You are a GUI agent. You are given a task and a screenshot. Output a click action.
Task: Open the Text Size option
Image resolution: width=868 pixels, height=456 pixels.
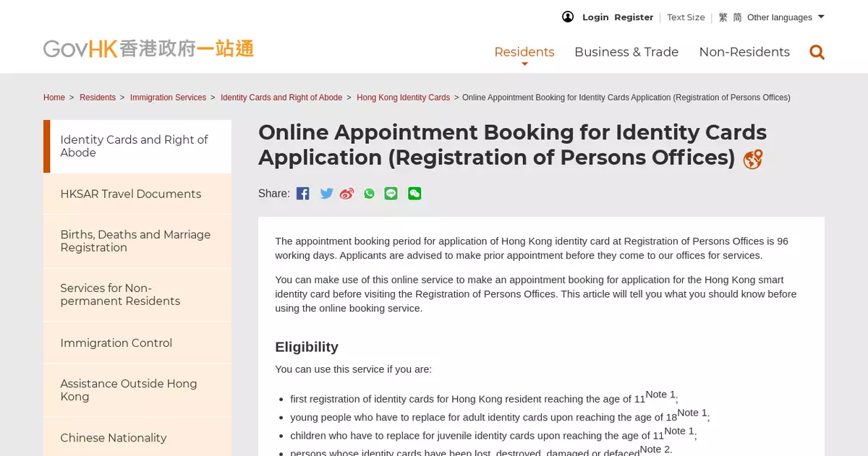(x=686, y=17)
